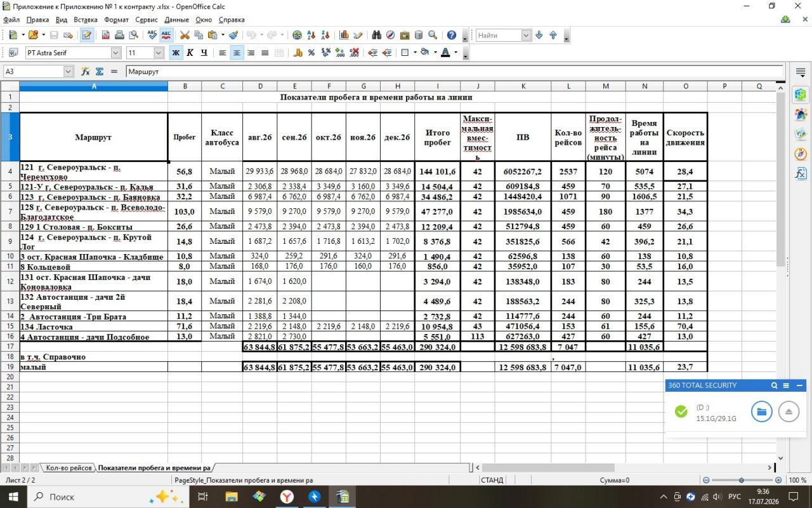
Task: Open the Формат menu
Action: coord(116,20)
